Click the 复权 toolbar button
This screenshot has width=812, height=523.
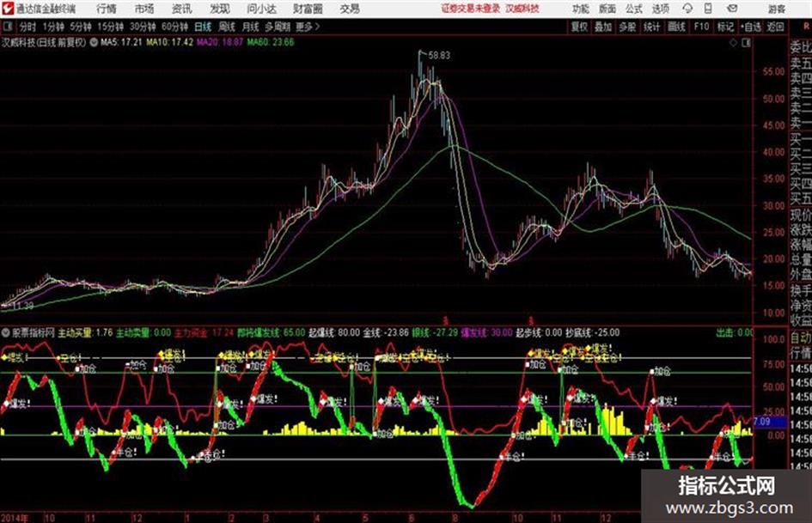coord(579,27)
